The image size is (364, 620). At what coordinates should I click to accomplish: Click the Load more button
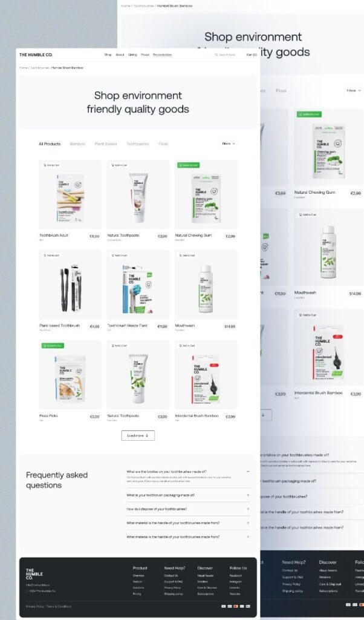click(x=138, y=435)
